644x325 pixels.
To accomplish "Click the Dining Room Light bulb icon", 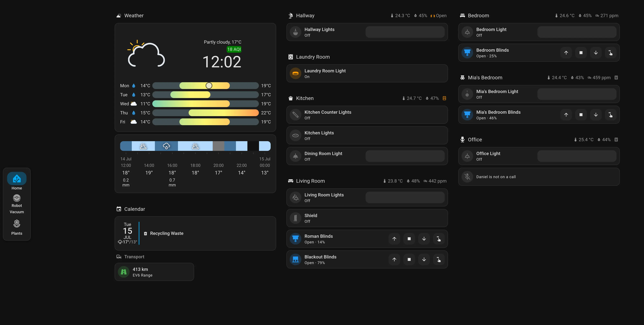I will coord(296,156).
